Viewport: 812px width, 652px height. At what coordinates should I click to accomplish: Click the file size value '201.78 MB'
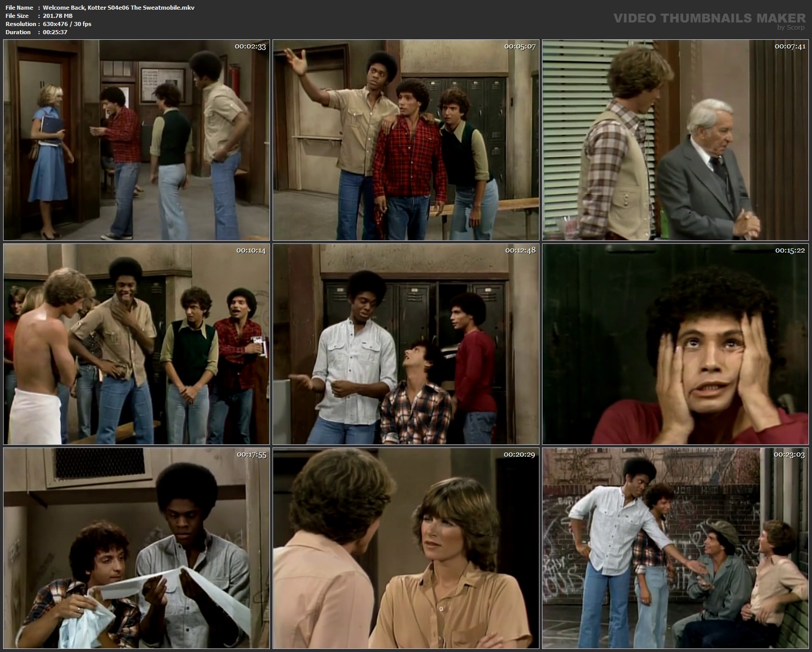tap(58, 16)
